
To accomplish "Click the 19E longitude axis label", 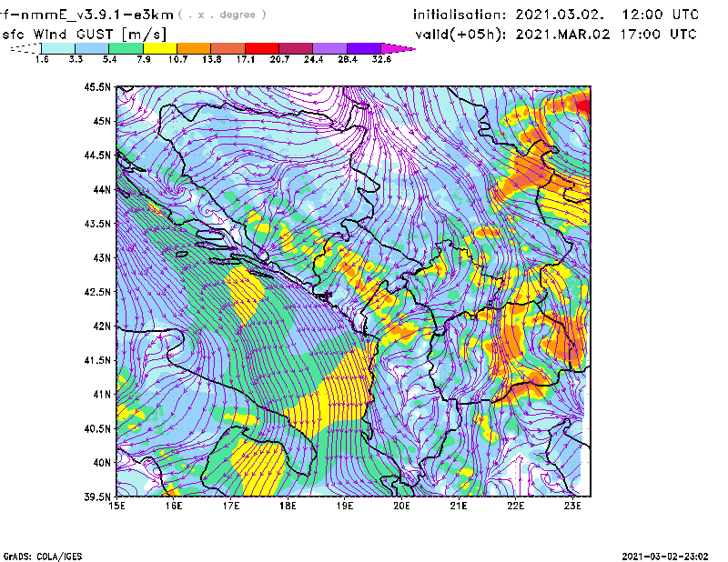I will [x=345, y=506].
